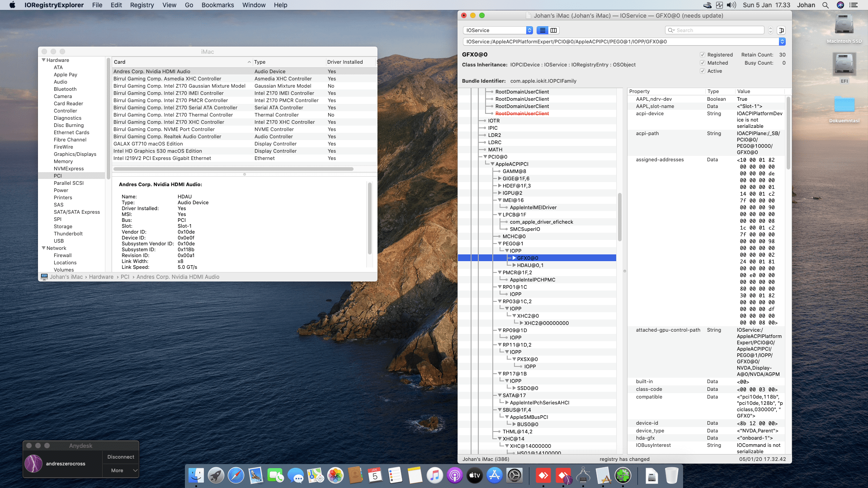Open Clover Configurator icon in the Dock
Image resolution: width=868 pixels, height=488 pixels.
[623, 475]
